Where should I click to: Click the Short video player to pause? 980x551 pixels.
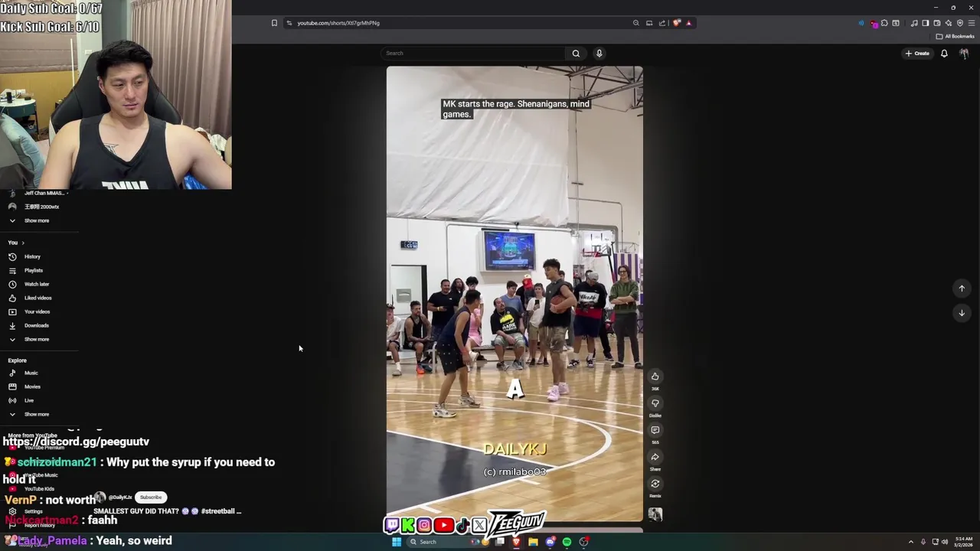tap(514, 294)
